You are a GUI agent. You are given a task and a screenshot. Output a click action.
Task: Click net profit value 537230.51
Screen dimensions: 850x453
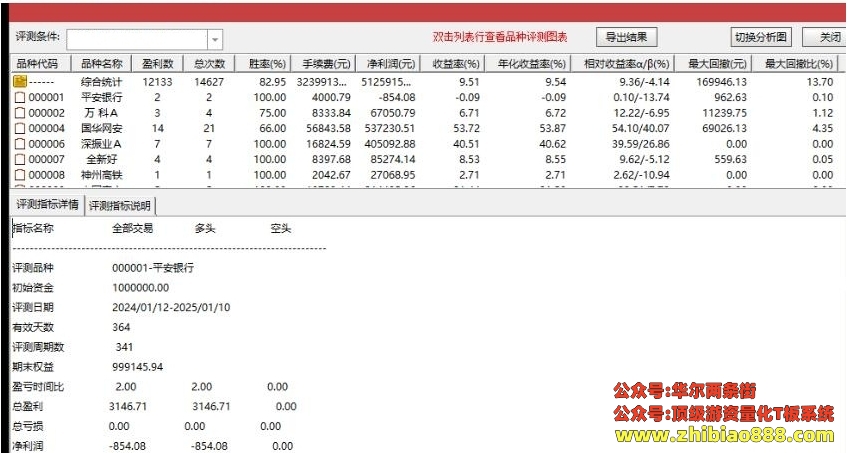point(390,128)
